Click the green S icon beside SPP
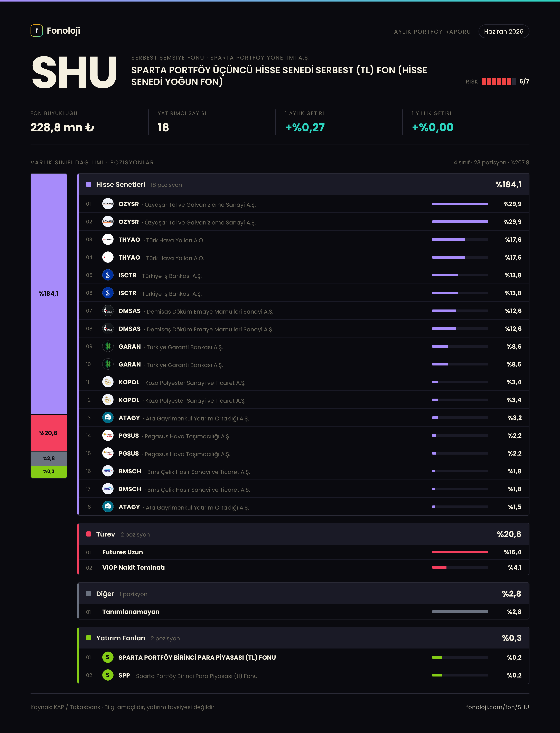560x733 pixels. coord(108,675)
